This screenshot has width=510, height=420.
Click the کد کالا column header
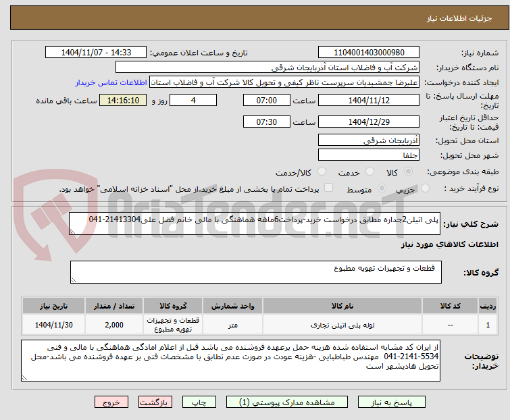tap(450, 306)
